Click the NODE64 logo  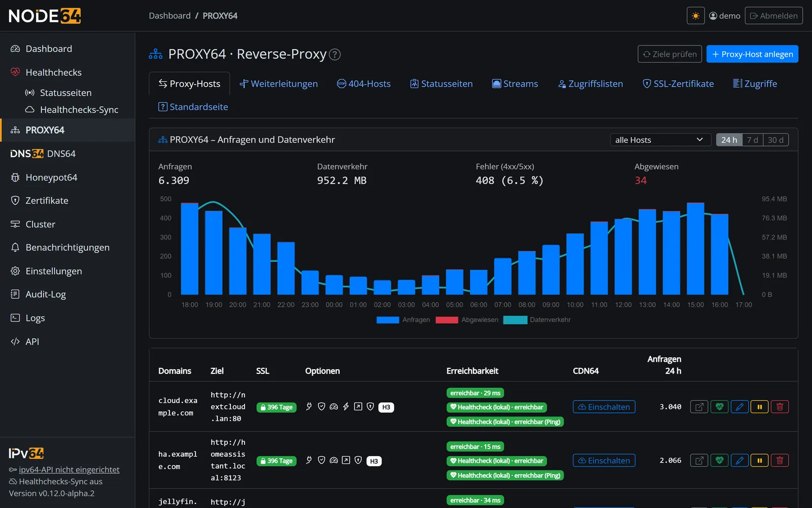(x=45, y=16)
